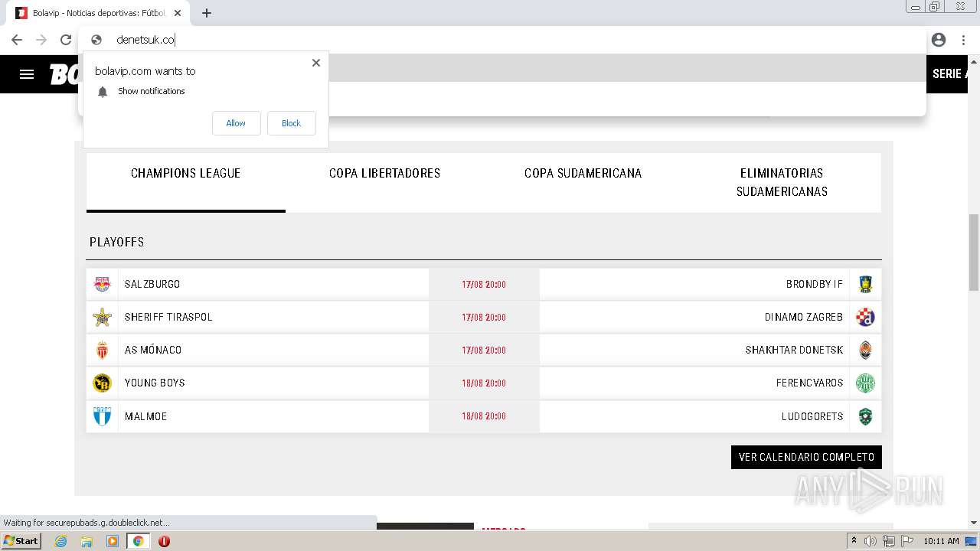The height and width of the screenshot is (551, 980).
Task: Click the Malmoe team crest
Action: (x=102, y=416)
